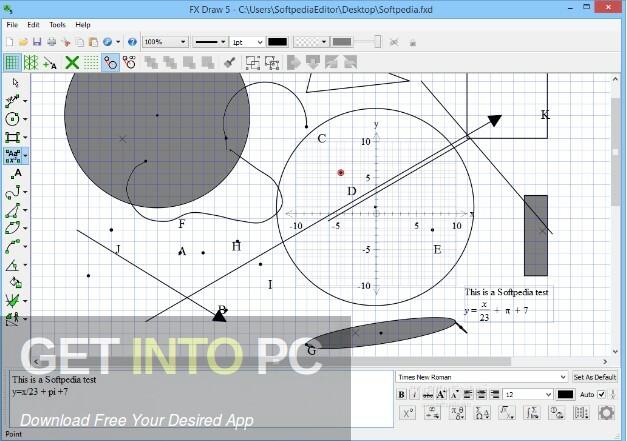Click the gray fill color swatch
Viewport: 627px width, 441px height.
pos(342,42)
